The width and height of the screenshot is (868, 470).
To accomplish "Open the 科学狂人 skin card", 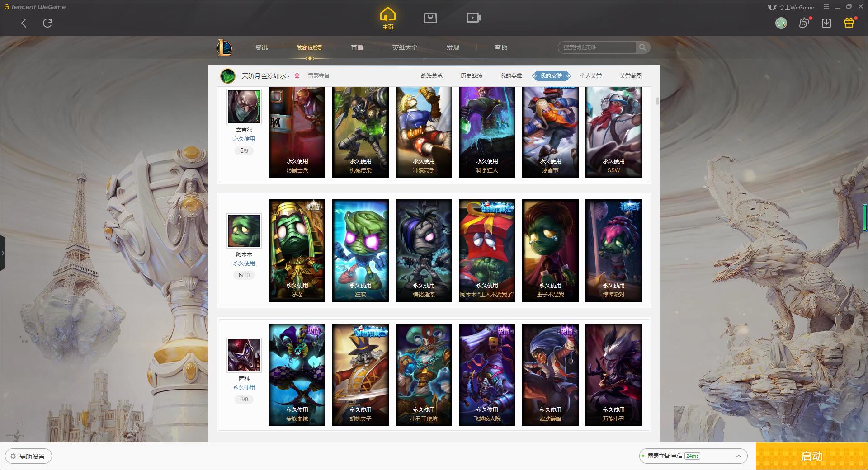I will 487,132.
